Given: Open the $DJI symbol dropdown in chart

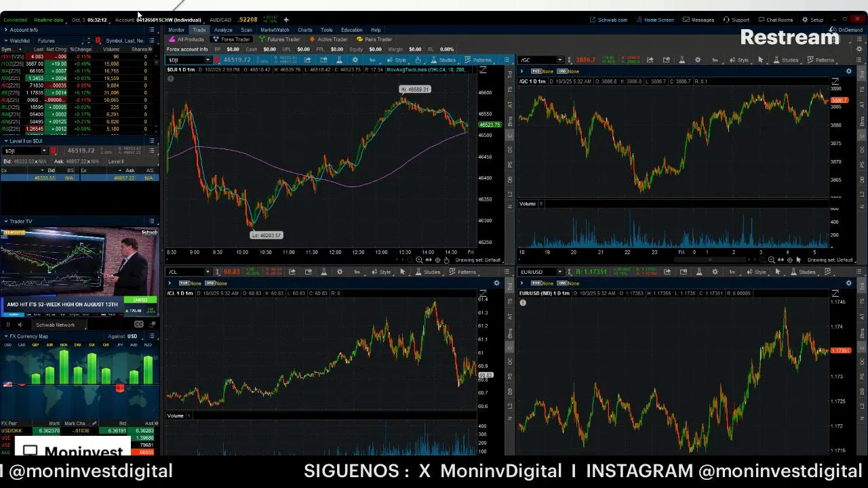Looking at the screenshot, I should [x=208, y=60].
